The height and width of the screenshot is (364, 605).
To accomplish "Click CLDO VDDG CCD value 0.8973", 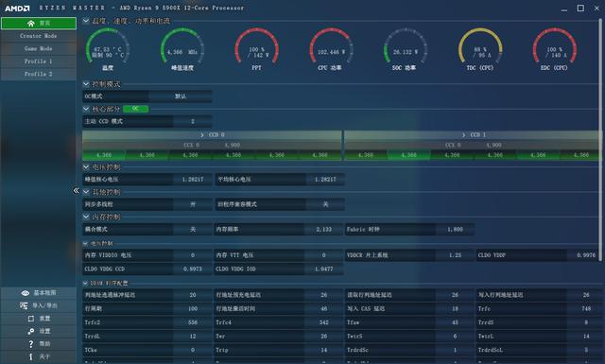I will 193,269.
